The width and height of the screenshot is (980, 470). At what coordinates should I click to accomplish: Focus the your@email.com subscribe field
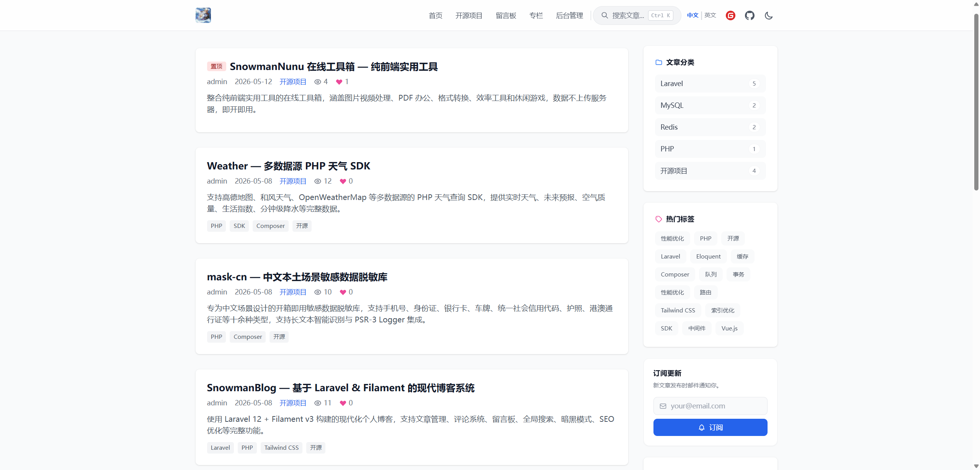(x=710, y=406)
